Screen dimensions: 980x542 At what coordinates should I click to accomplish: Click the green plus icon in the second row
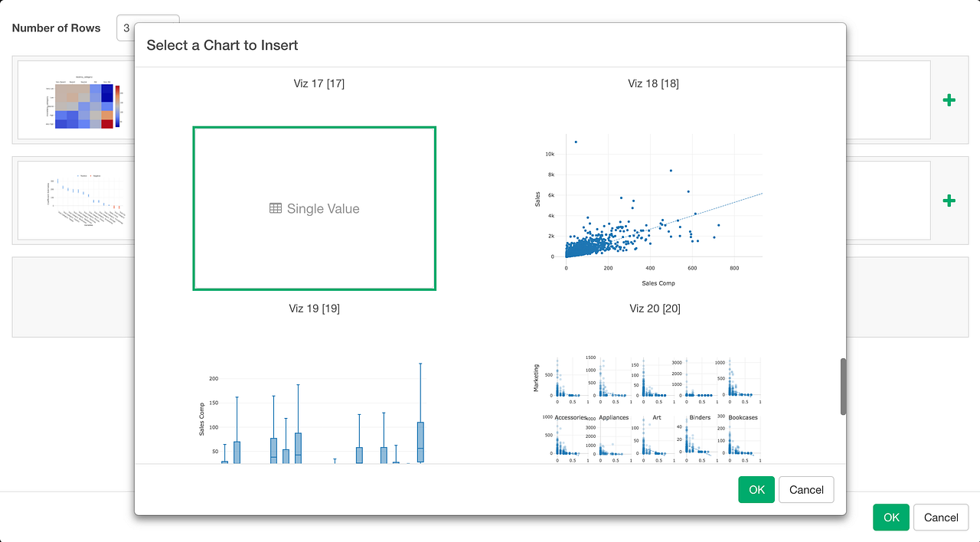click(949, 200)
